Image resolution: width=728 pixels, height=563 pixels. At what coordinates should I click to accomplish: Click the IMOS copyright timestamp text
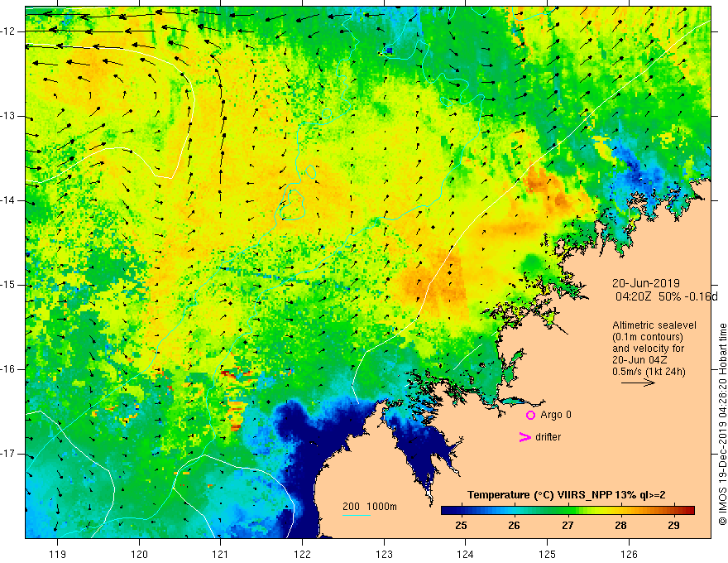coord(722,424)
